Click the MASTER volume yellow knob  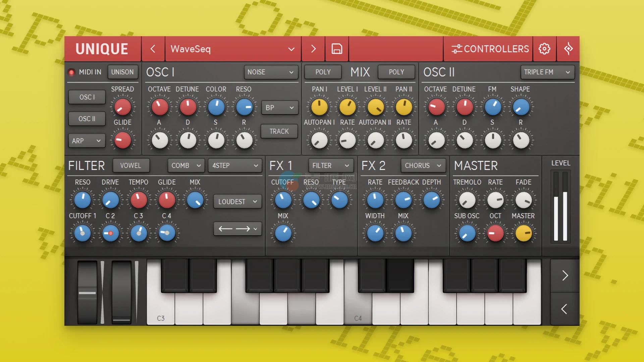523,233
